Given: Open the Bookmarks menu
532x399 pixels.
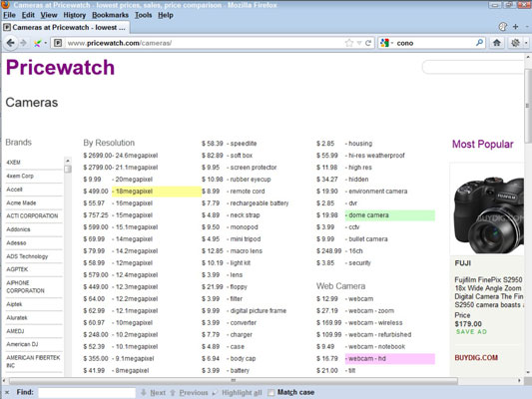Looking at the screenshot, I should tap(110, 15).
